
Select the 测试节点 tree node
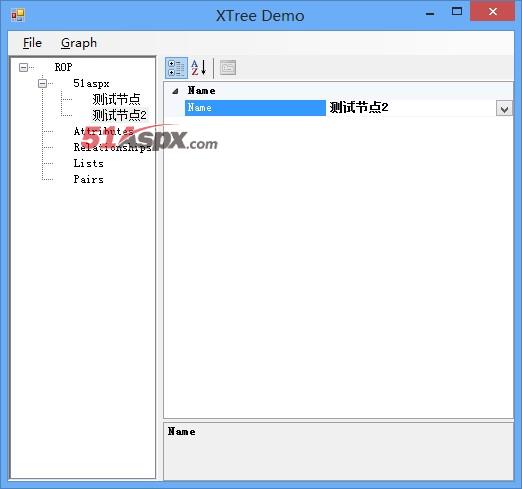click(x=116, y=99)
